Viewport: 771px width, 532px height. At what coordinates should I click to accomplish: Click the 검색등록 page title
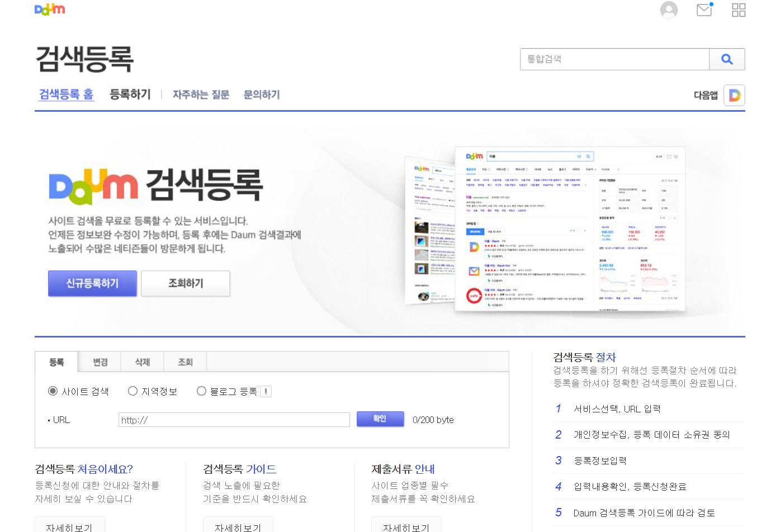[84, 59]
